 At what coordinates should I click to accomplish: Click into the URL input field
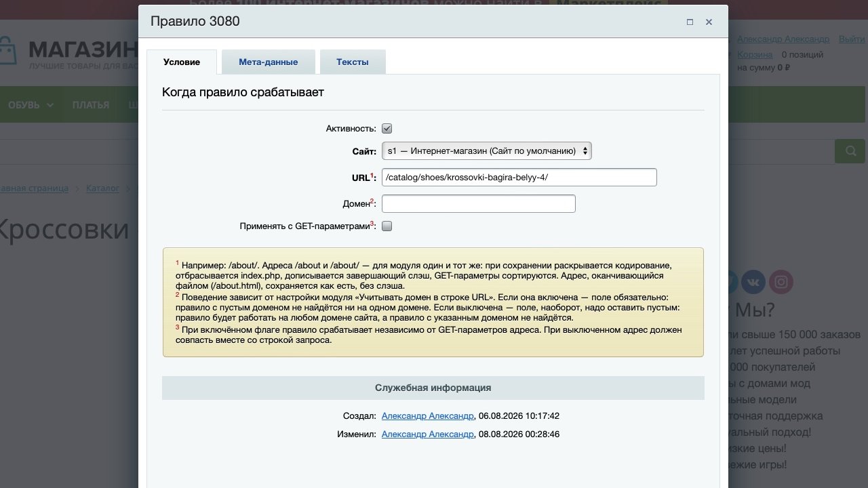tap(519, 178)
